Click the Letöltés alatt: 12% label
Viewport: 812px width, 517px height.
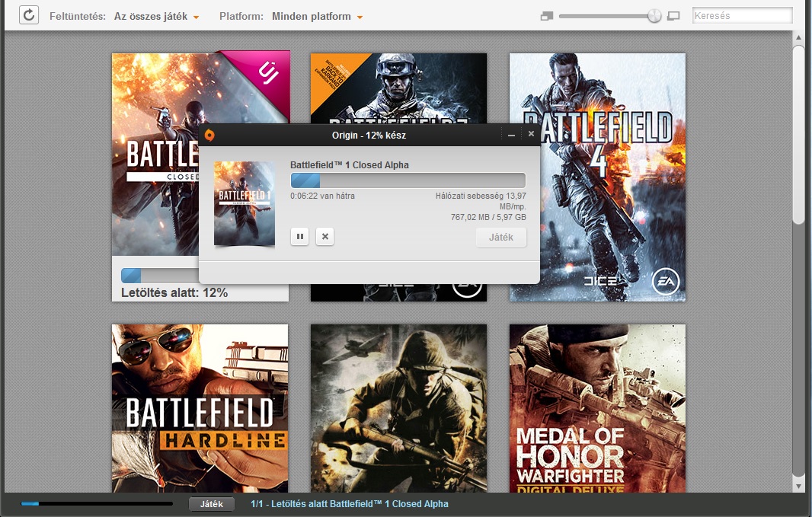(174, 292)
